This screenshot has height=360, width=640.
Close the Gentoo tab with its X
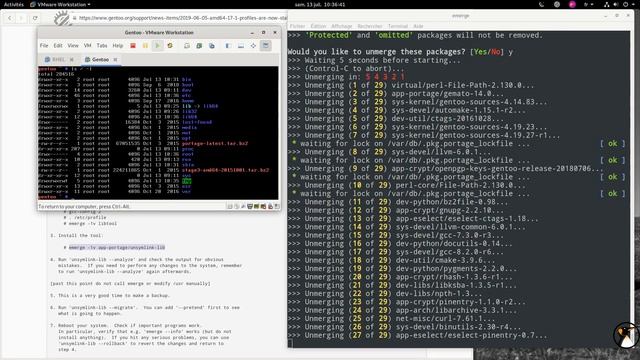[115, 60]
